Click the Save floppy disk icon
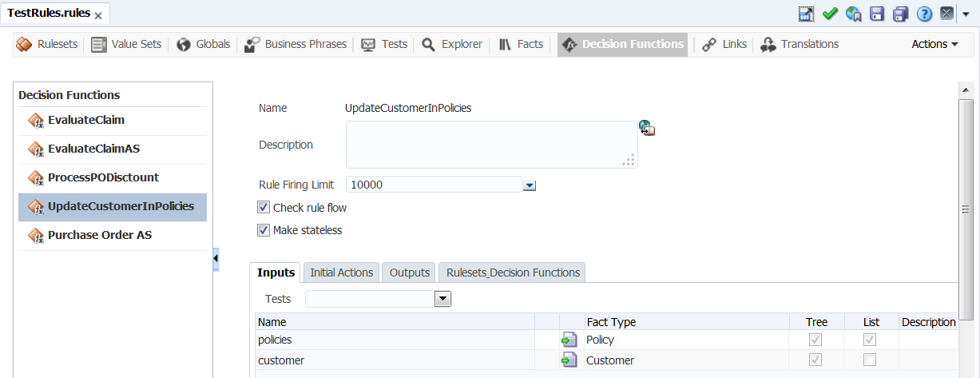Viewport: 980px width, 378px height. click(876, 14)
